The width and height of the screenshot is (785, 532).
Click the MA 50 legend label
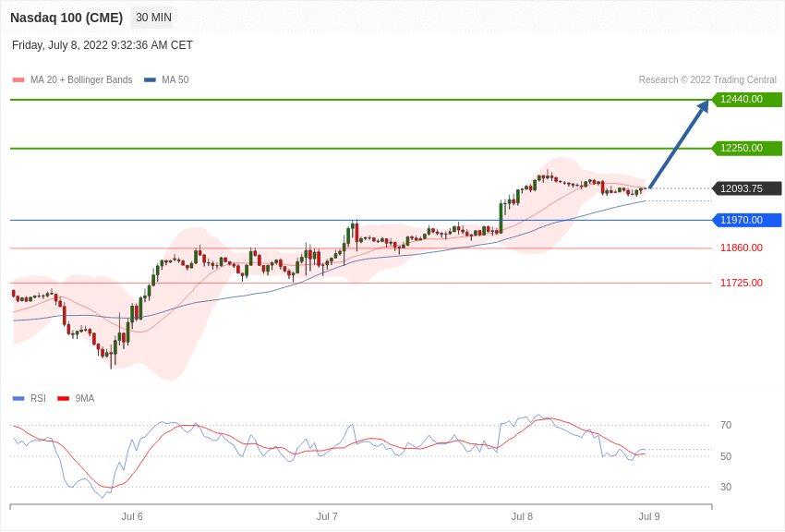coord(175,79)
